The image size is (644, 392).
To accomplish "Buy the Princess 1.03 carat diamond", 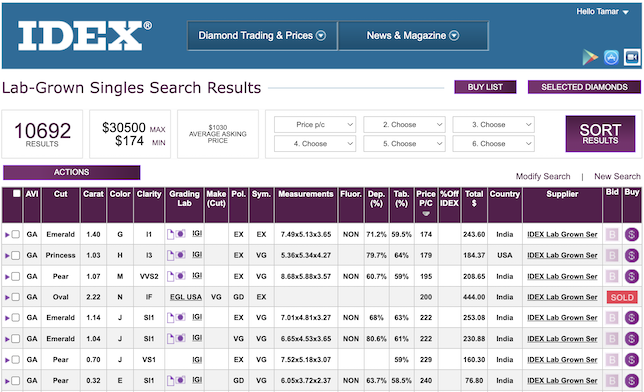I will (632, 255).
